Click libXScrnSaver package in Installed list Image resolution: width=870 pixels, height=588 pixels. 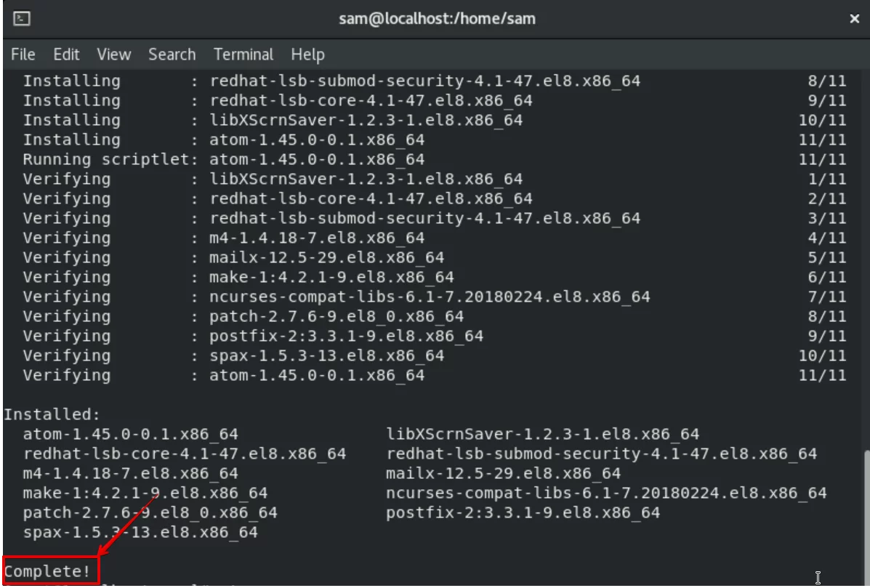[x=543, y=434]
